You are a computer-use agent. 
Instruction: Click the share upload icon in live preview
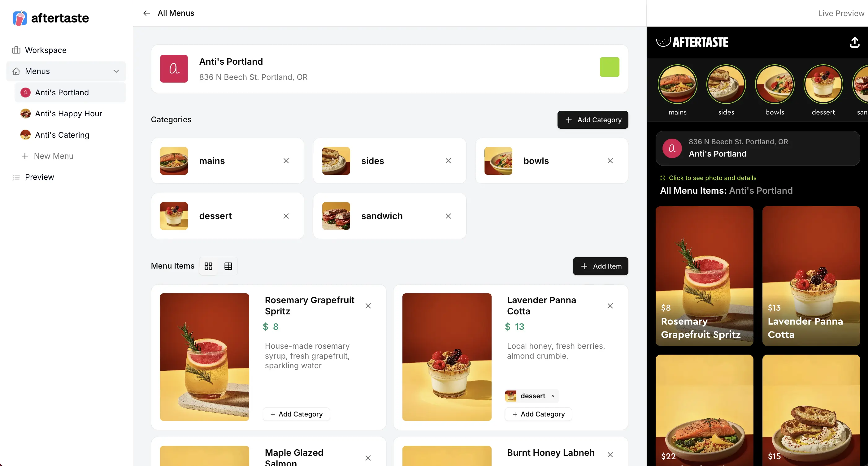(x=854, y=42)
